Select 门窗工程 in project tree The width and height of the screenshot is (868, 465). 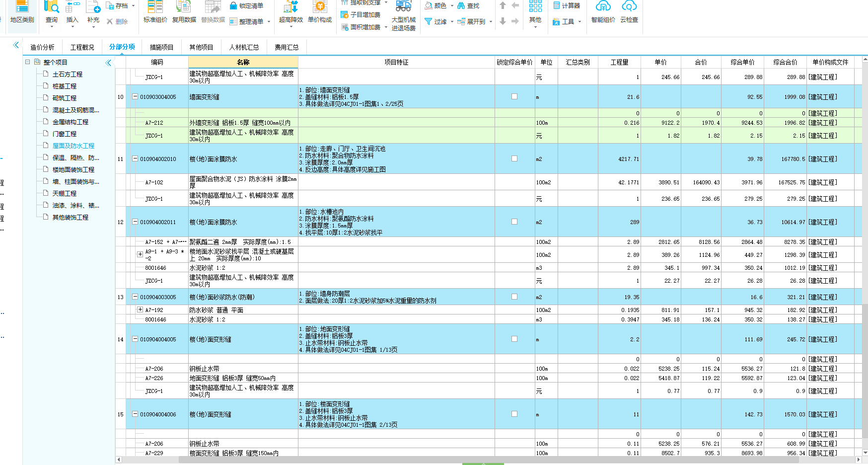tap(65, 134)
